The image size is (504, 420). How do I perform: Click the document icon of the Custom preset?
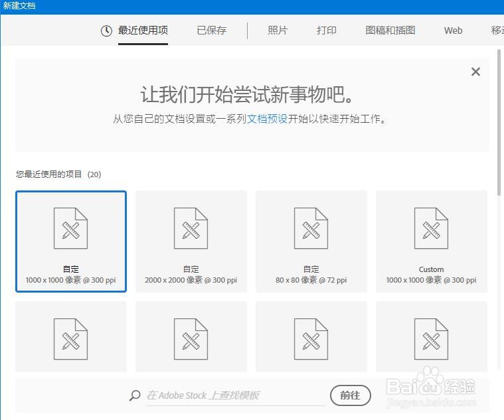[432, 228]
